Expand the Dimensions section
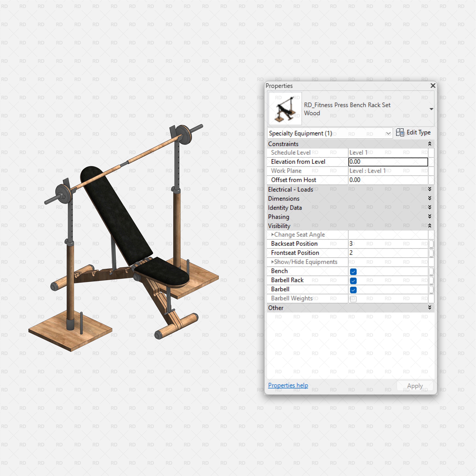476x476 pixels. pyautogui.click(x=430, y=198)
